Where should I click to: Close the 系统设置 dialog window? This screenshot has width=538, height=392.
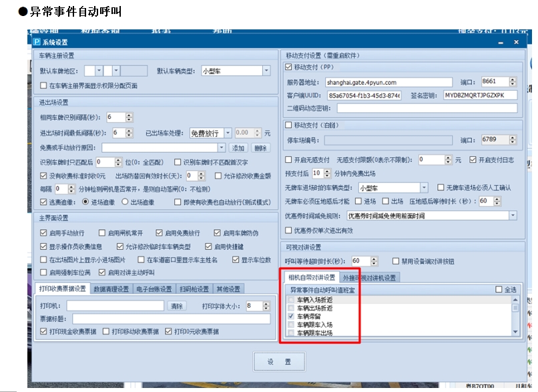pyautogui.click(x=517, y=41)
